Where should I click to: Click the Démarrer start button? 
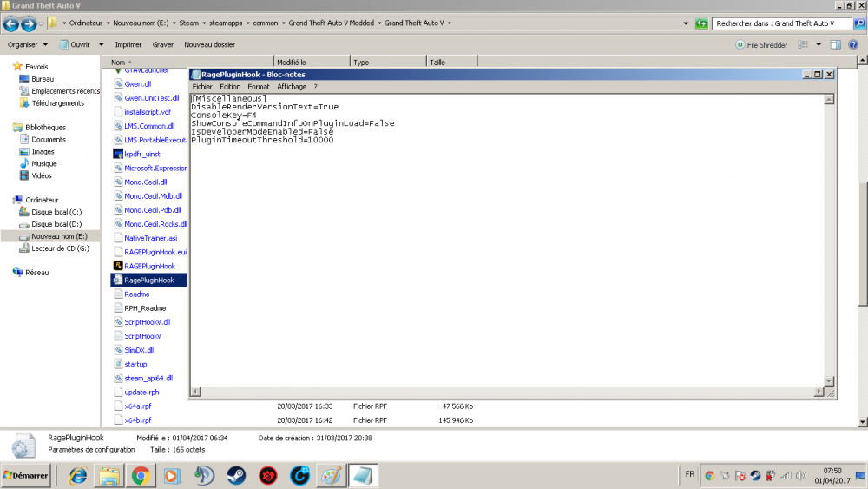click(x=26, y=476)
